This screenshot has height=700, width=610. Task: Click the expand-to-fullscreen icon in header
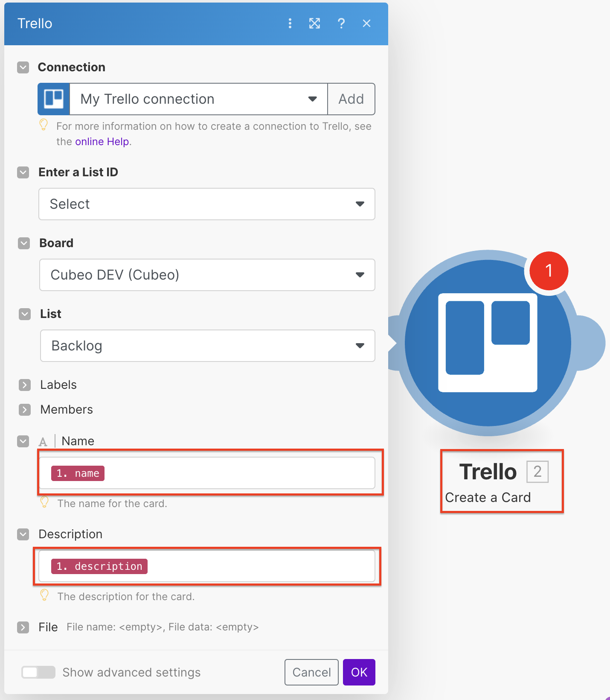click(x=314, y=23)
